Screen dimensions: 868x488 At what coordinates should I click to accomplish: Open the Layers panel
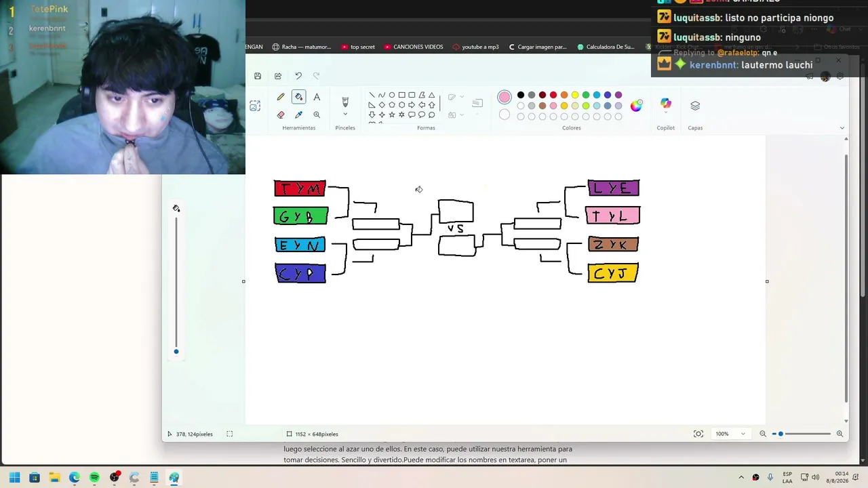[x=695, y=105]
